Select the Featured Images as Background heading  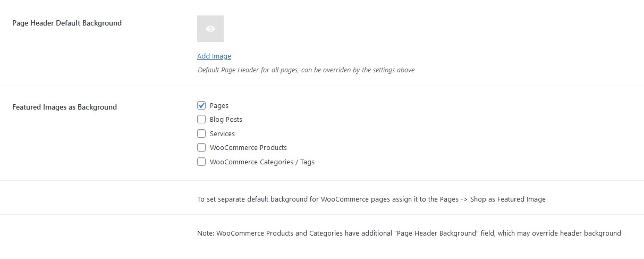(64, 107)
